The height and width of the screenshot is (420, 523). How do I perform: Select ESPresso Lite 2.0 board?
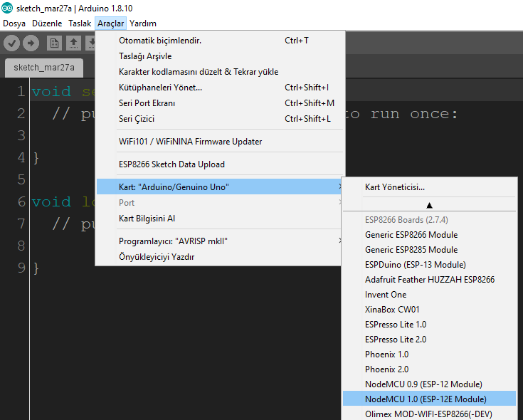(x=430, y=340)
